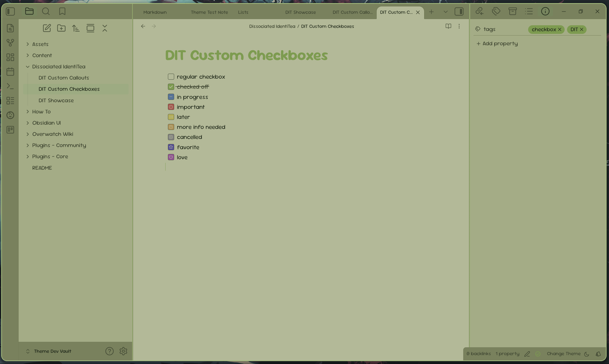
Task: Click the auto-reveal current file icon
Action: tap(90, 28)
